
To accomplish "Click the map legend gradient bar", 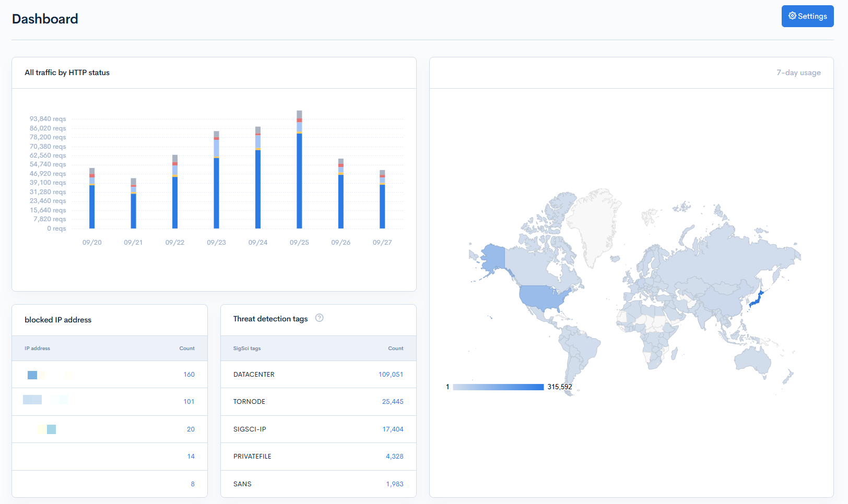I will coord(498,387).
